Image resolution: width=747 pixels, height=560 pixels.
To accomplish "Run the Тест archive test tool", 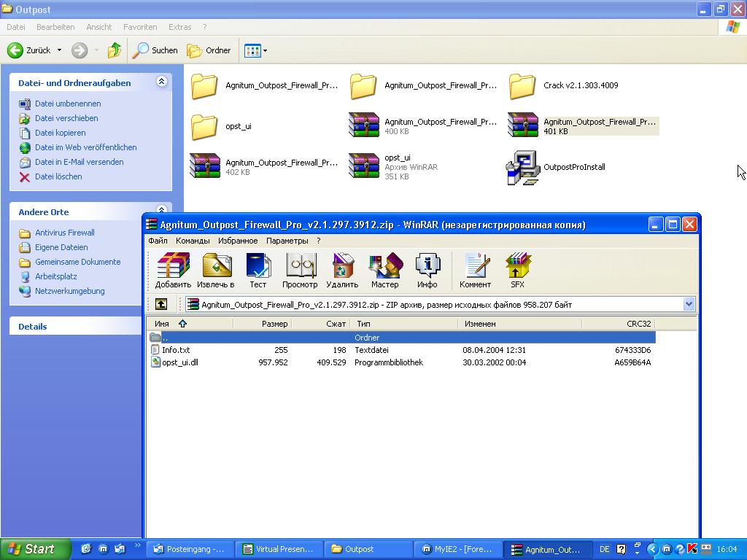I will pos(258,271).
